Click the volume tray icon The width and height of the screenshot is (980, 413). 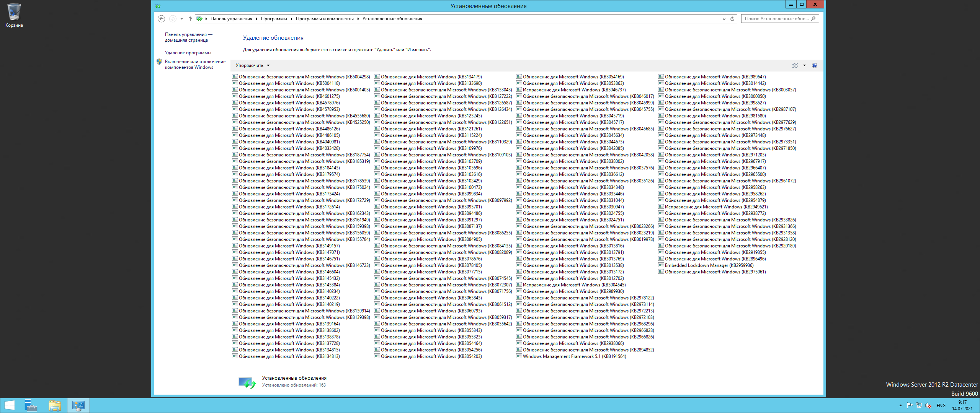(928, 405)
